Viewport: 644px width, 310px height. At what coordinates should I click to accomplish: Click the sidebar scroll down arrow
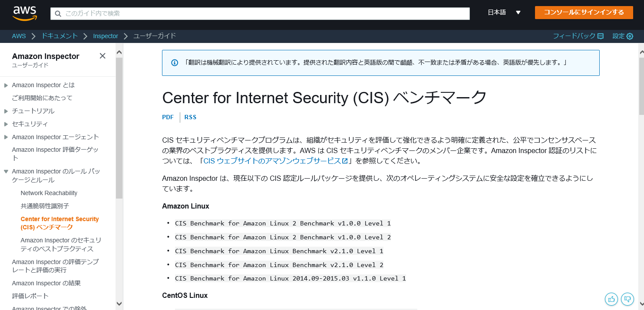tap(119, 303)
